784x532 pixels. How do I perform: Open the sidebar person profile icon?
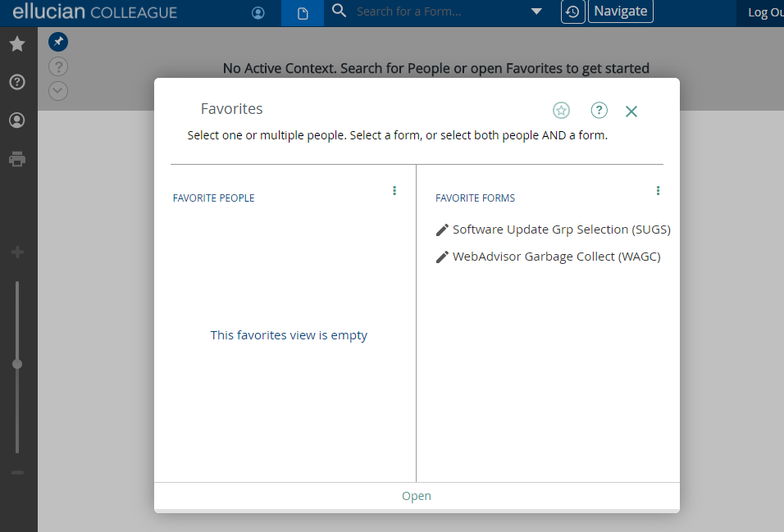point(17,120)
